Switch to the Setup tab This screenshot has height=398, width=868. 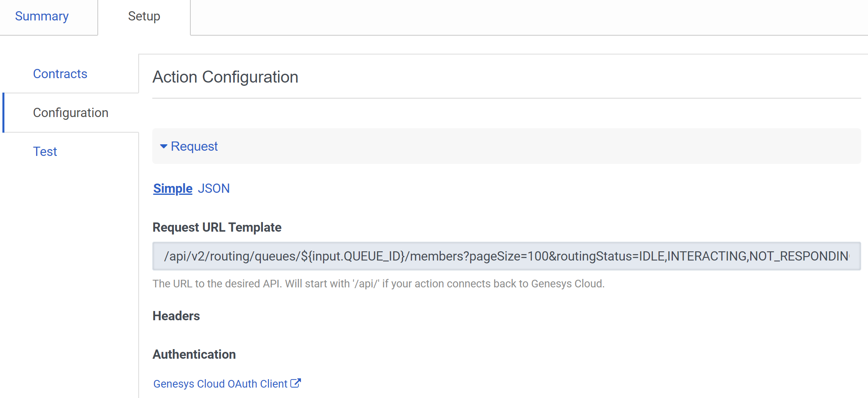(144, 16)
